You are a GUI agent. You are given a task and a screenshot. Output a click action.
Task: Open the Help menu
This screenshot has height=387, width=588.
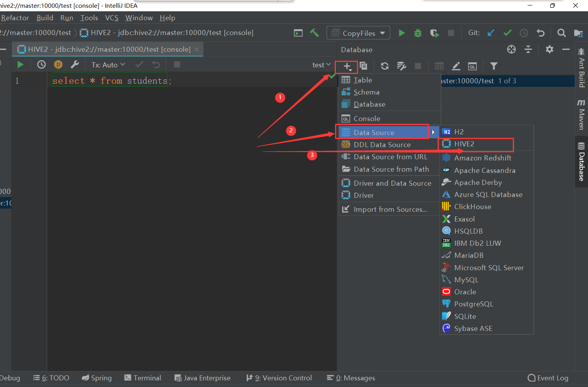[x=168, y=18]
